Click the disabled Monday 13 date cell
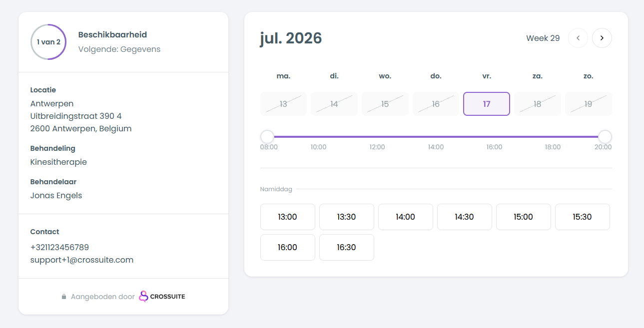The image size is (644, 328). (283, 104)
